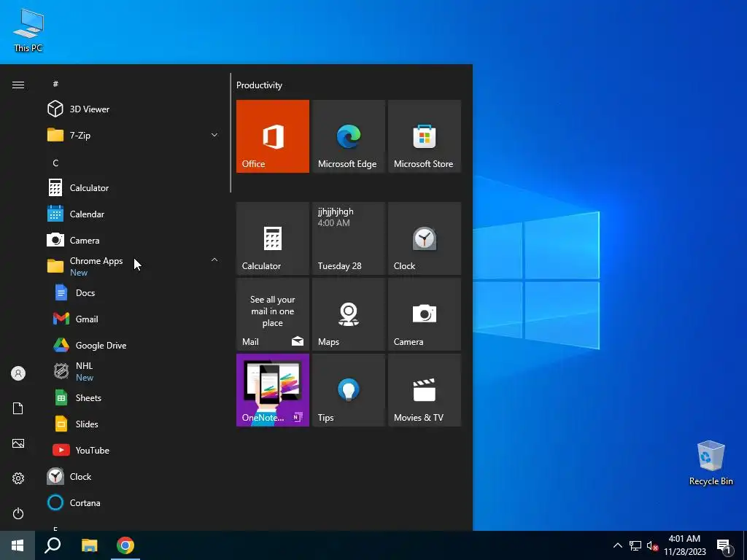Open the taskbar clock and date

[684, 545]
